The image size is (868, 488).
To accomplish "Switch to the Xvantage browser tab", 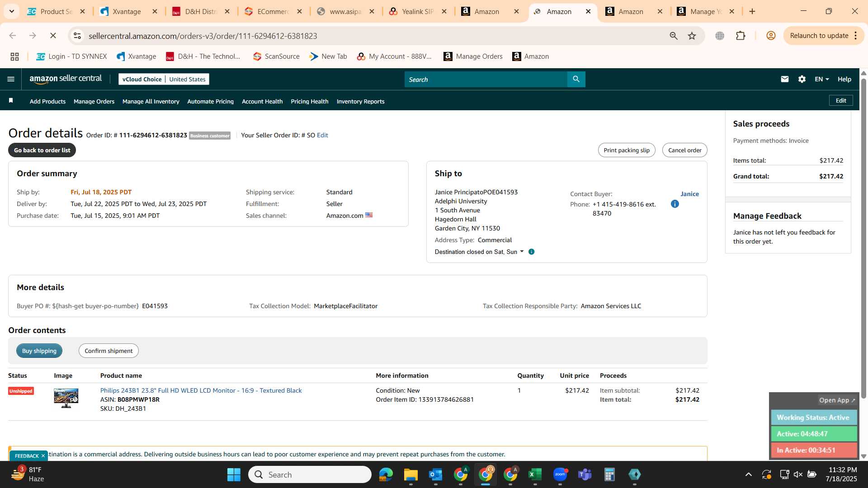I will click(x=129, y=11).
